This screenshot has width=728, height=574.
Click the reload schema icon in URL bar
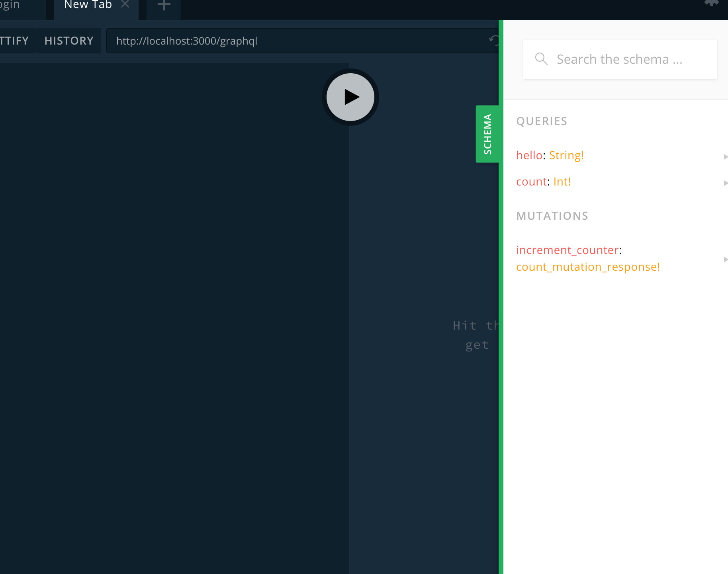click(494, 41)
